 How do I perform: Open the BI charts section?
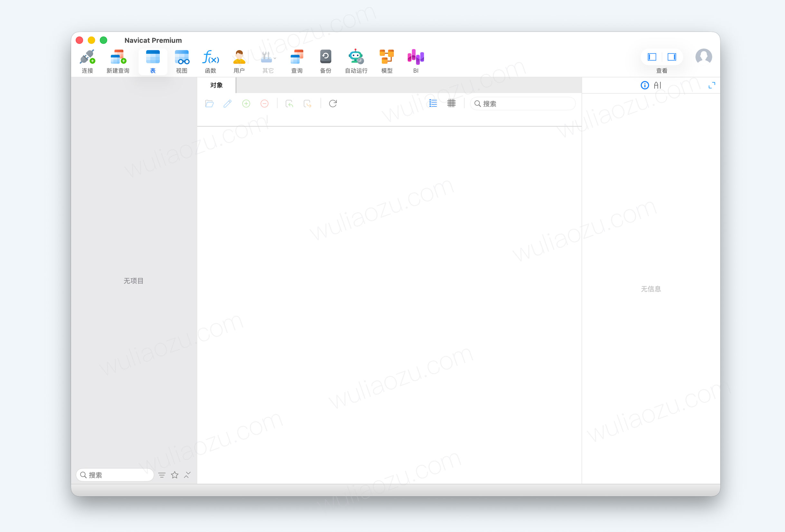click(x=416, y=57)
